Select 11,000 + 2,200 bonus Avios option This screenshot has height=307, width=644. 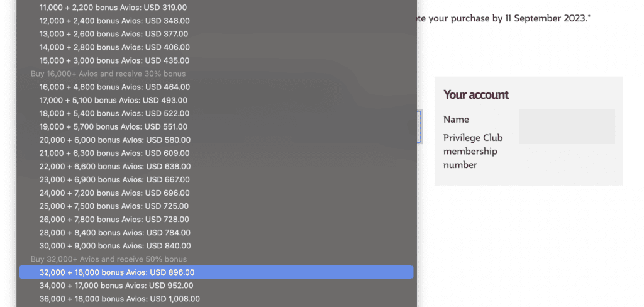(113, 8)
